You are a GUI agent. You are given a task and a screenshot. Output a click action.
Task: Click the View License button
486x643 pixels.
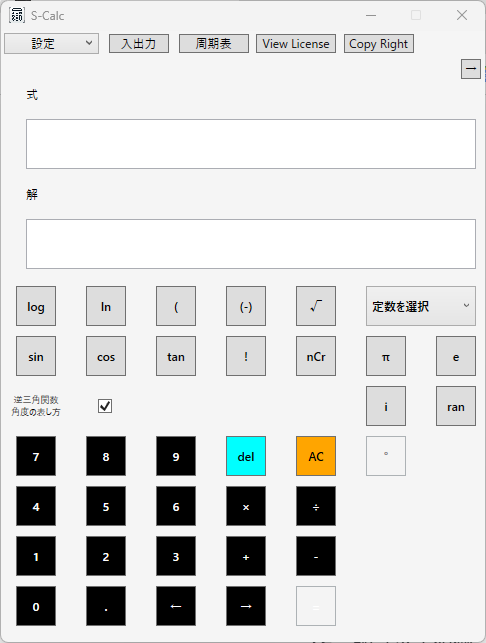pos(296,43)
